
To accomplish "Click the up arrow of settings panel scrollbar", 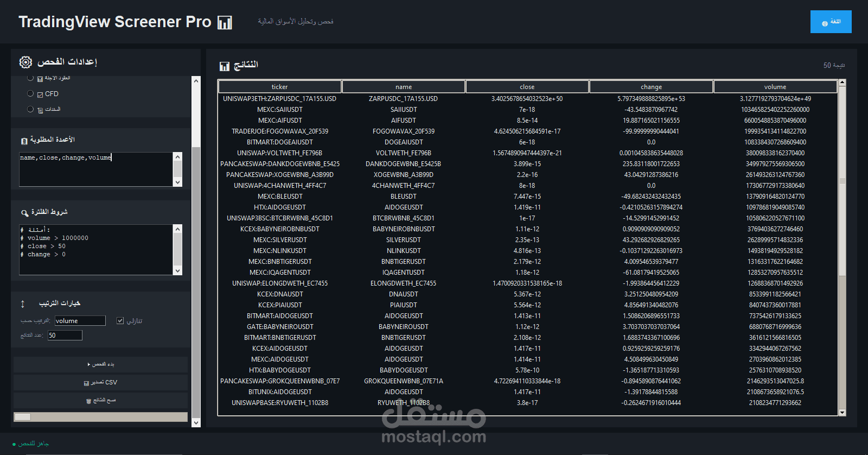I will pos(196,80).
